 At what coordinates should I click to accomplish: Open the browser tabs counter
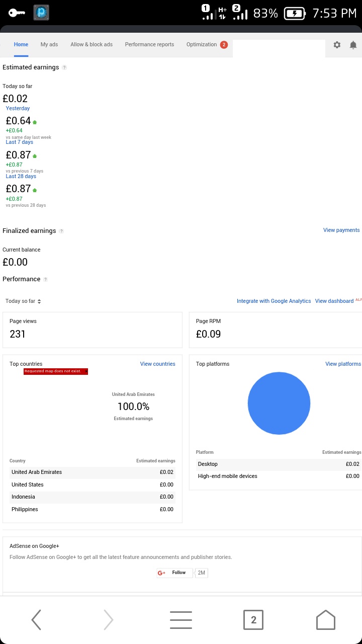point(253,620)
